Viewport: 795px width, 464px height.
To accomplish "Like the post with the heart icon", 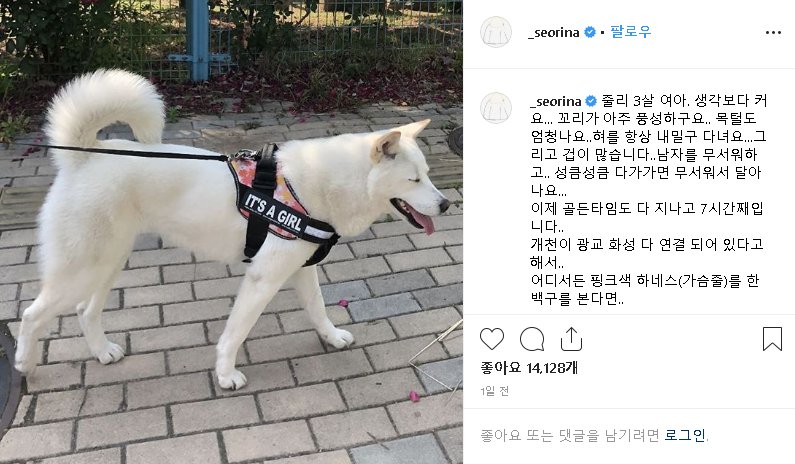I will (x=492, y=339).
